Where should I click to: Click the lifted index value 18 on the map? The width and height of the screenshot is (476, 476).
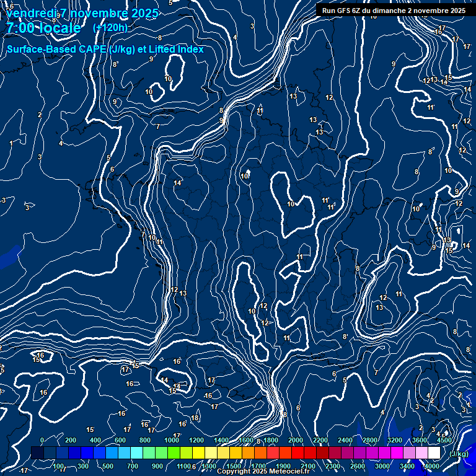[x=195, y=418]
